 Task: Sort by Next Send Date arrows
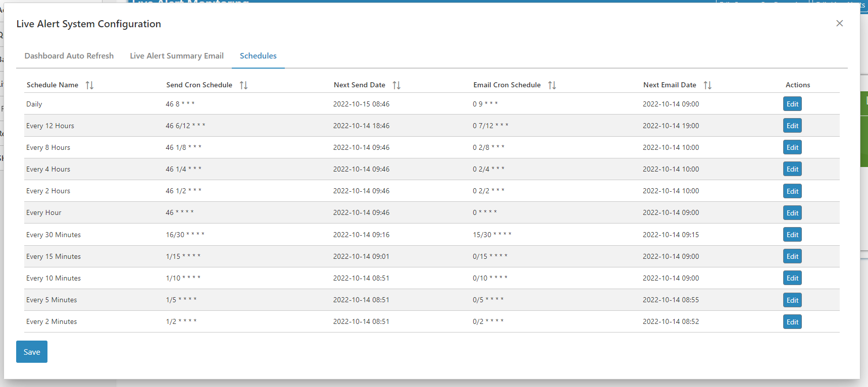click(396, 85)
